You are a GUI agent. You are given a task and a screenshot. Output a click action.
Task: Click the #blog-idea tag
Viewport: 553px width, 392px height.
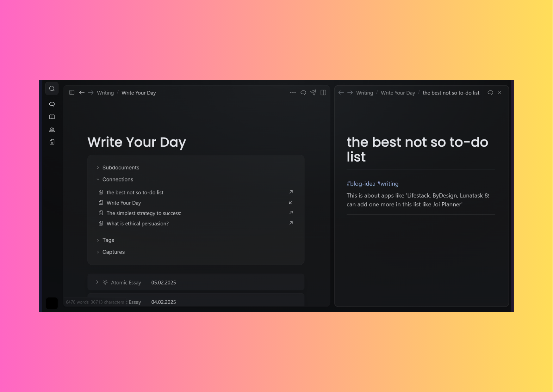[361, 184]
